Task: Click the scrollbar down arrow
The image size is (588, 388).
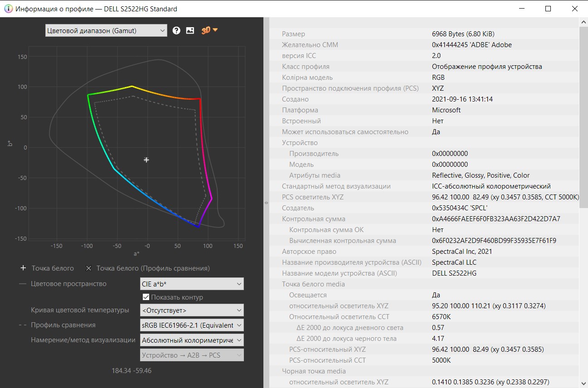Action: click(583, 383)
